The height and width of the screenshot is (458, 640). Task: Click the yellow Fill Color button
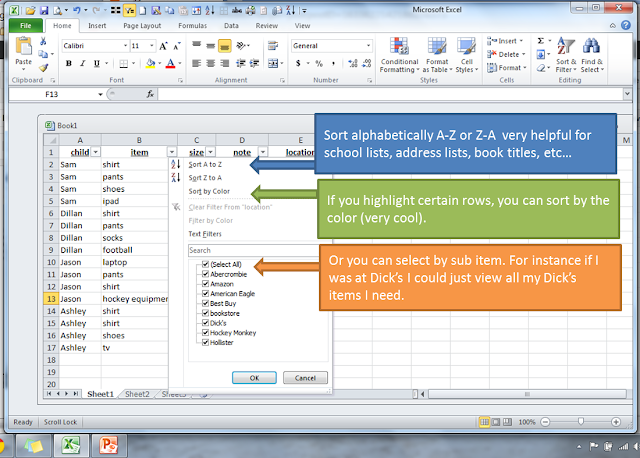pyautogui.click(x=150, y=63)
